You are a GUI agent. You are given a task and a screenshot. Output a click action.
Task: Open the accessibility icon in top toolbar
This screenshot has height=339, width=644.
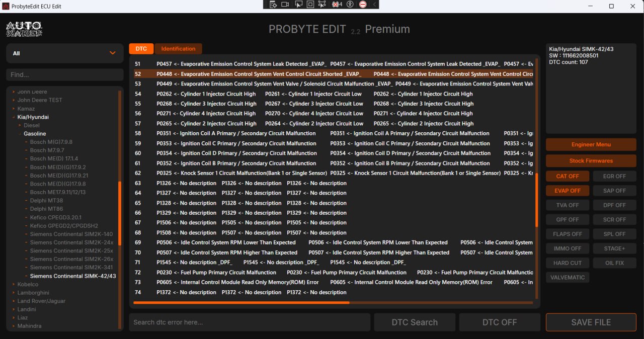(350, 5)
